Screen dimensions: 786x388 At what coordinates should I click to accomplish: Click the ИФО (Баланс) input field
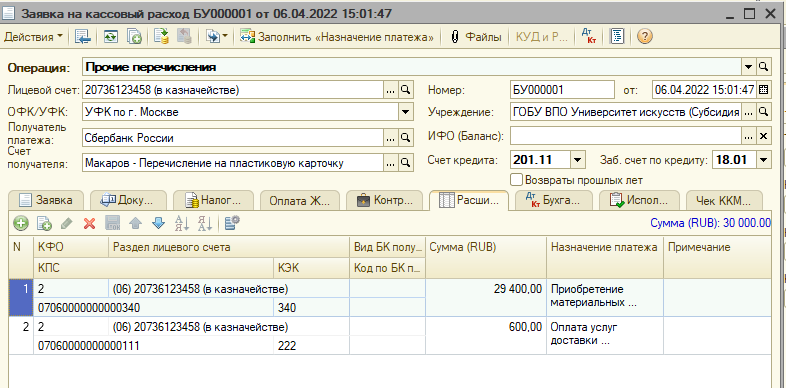click(626, 136)
